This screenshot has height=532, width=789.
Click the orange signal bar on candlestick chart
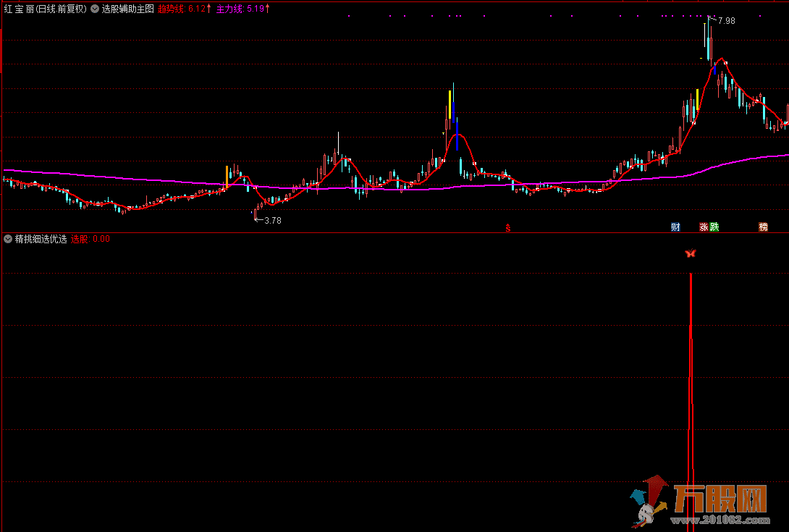pos(227,177)
